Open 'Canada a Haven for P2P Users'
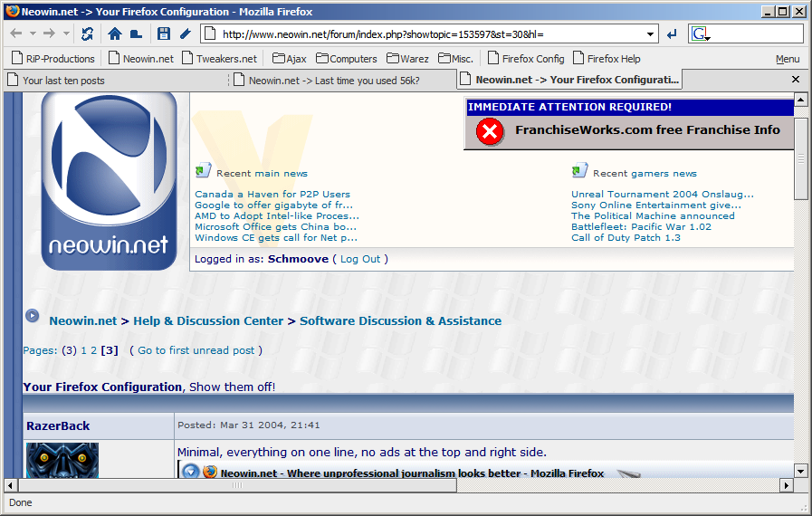This screenshot has height=516, width=812. 272,195
